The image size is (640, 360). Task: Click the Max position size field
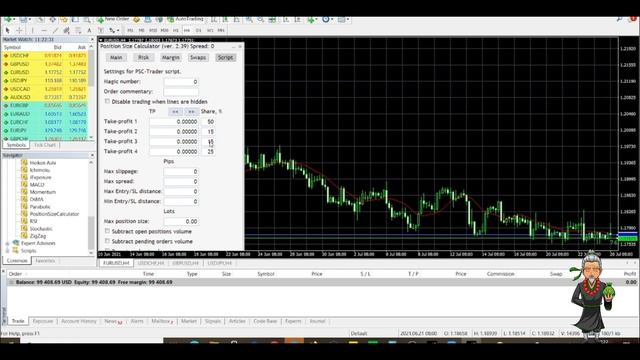(x=181, y=221)
